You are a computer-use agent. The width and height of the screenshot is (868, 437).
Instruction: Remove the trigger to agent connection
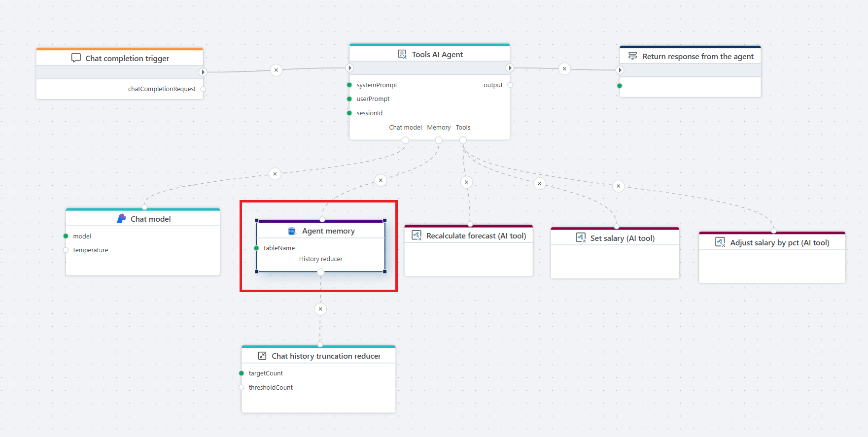point(276,70)
